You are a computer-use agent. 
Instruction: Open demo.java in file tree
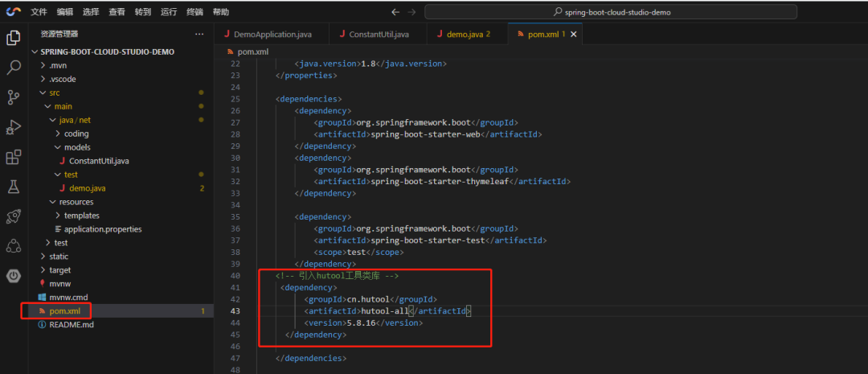121,188
